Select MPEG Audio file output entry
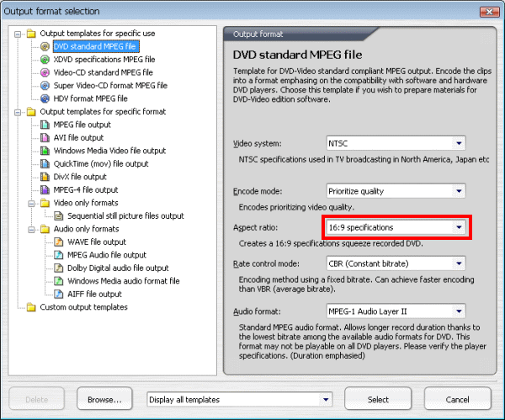This screenshot has height=420, width=505. (107, 255)
